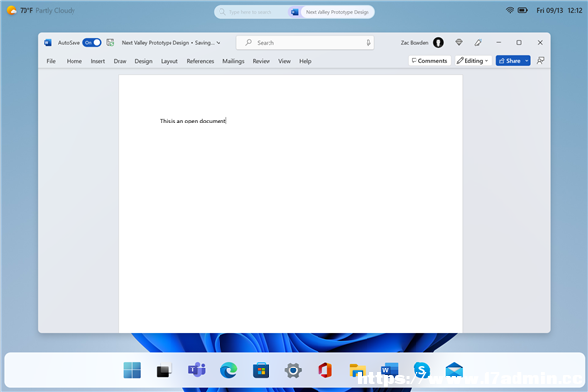Screen dimensions: 588x392
Task: Activate the microphone in the search box
Action: (368, 43)
